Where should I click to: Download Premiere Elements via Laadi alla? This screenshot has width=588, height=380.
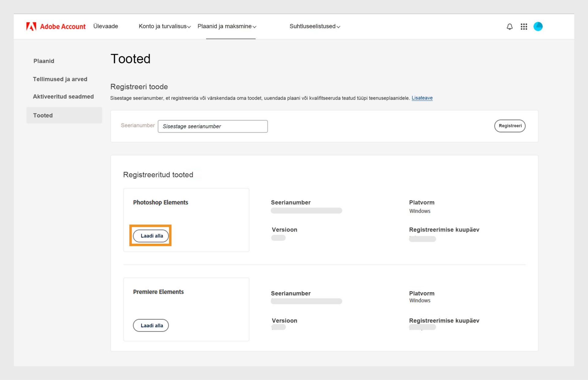[151, 325]
